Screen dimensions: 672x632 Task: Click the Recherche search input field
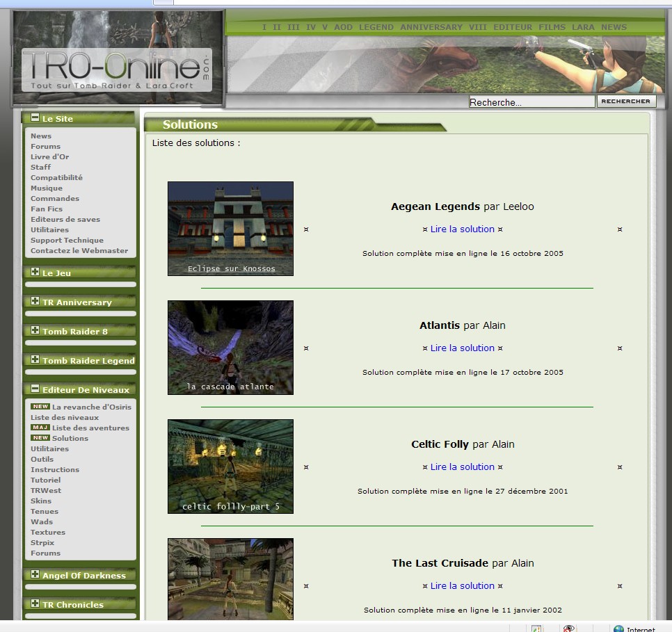[532, 102]
